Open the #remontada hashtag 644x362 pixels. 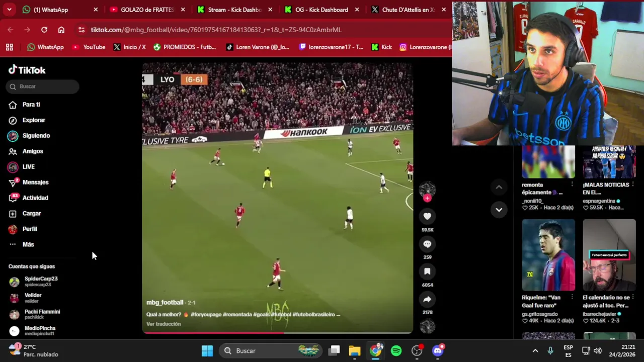click(x=235, y=315)
